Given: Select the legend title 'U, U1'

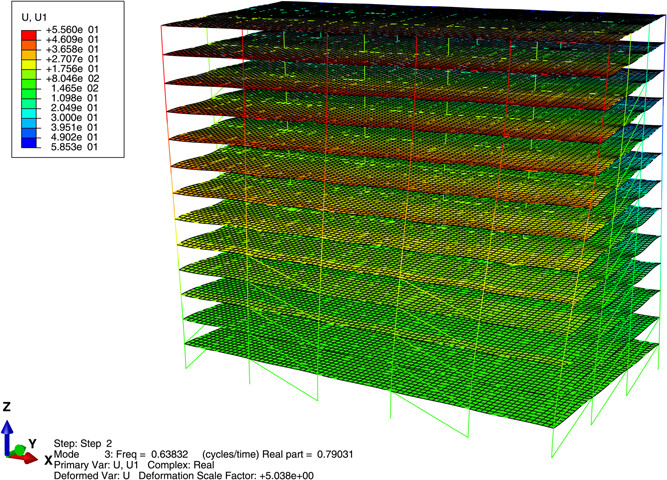Looking at the screenshot, I should [34, 17].
